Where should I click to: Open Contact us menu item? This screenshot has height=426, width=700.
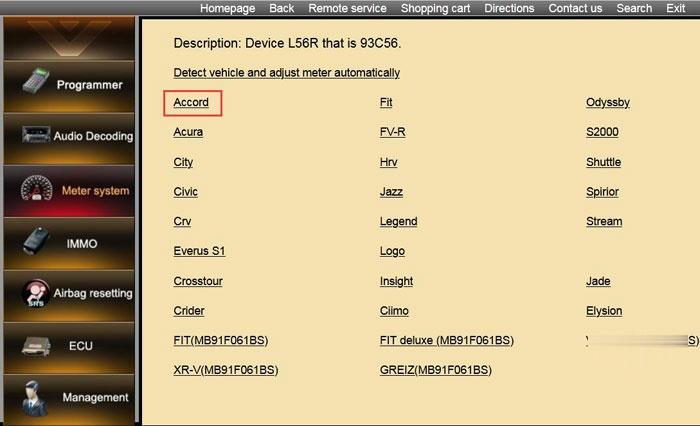coord(575,8)
